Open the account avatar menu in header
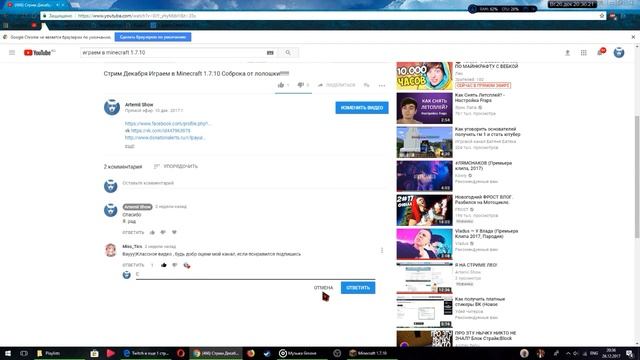Image resolution: width=640 pixels, height=360 pixels. click(x=619, y=53)
